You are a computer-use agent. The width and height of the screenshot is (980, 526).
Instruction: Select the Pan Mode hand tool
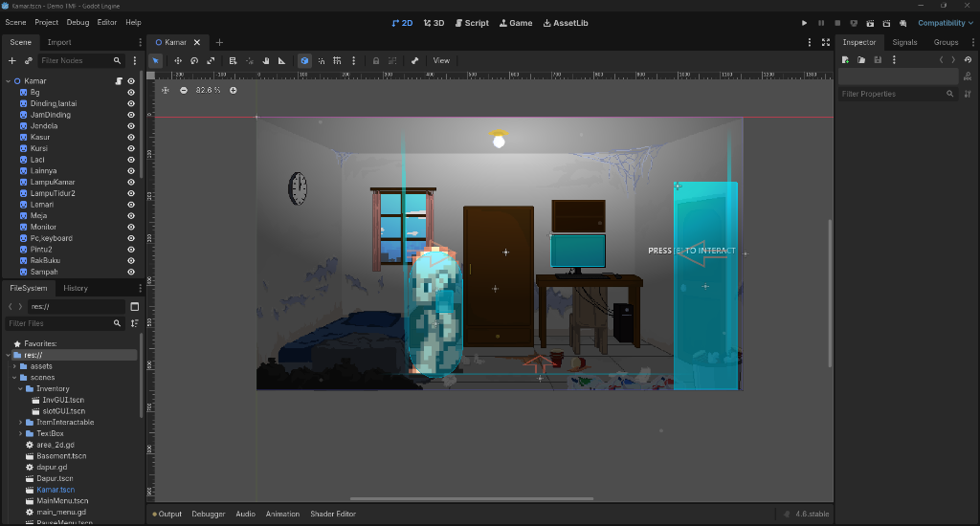[266, 60]
